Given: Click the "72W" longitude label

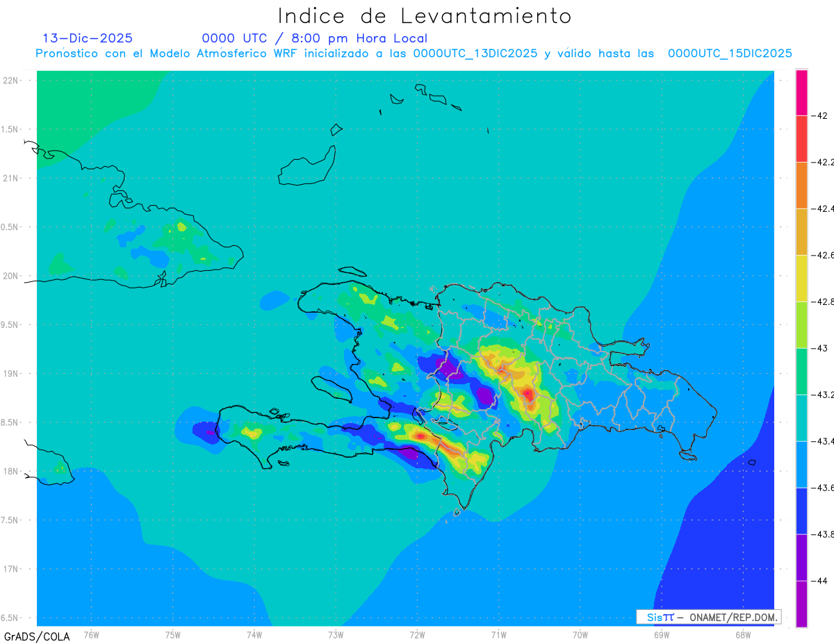Looking at the screenshot, I should click(417, 634).
